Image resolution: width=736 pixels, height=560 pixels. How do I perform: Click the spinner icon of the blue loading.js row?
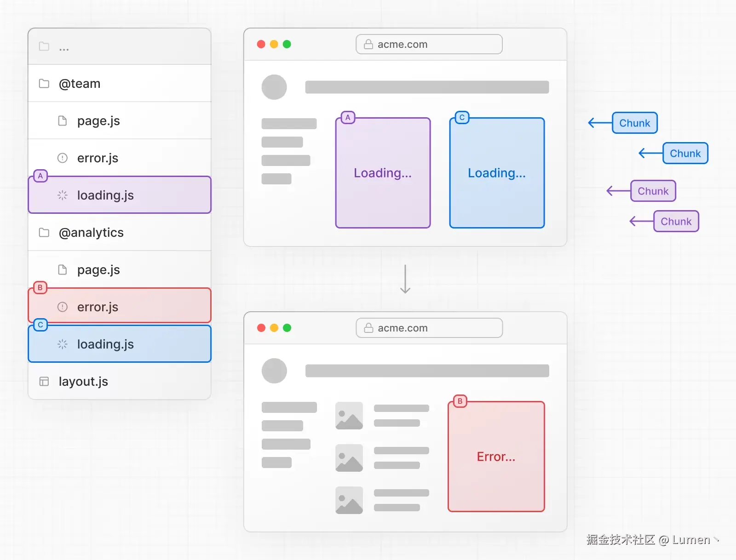coord(63,344)
